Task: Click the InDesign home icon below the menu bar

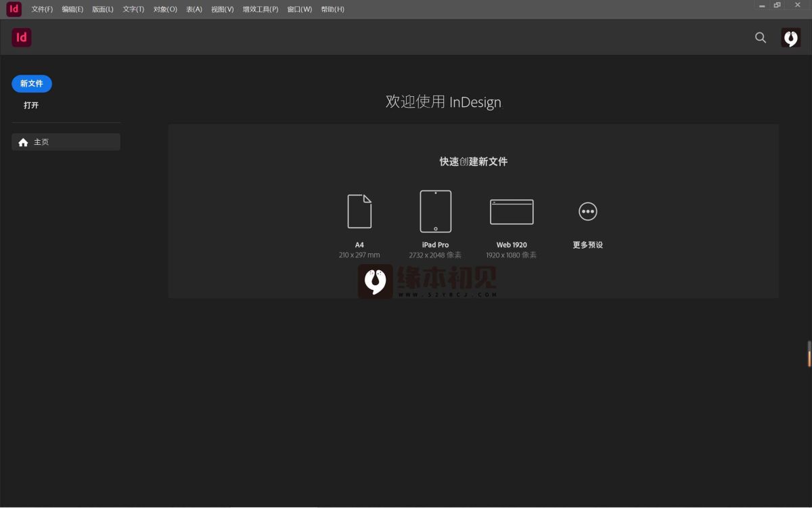Action: [x=22, y=38]
